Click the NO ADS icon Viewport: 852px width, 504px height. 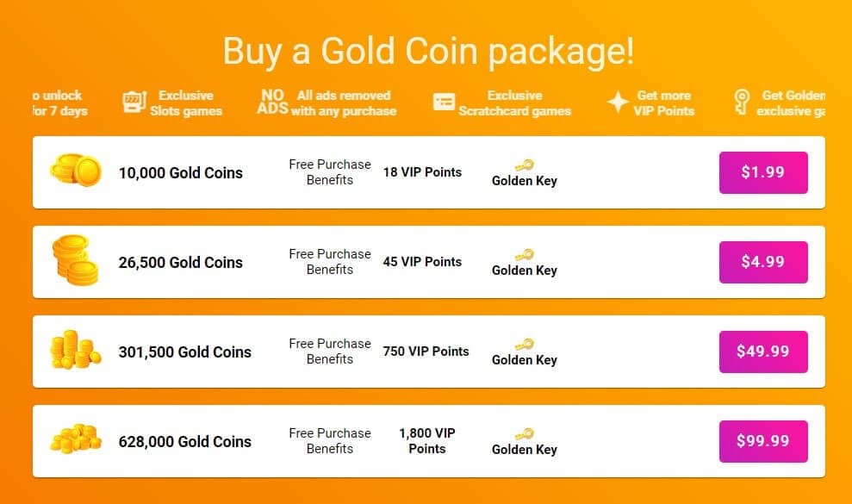272,103
